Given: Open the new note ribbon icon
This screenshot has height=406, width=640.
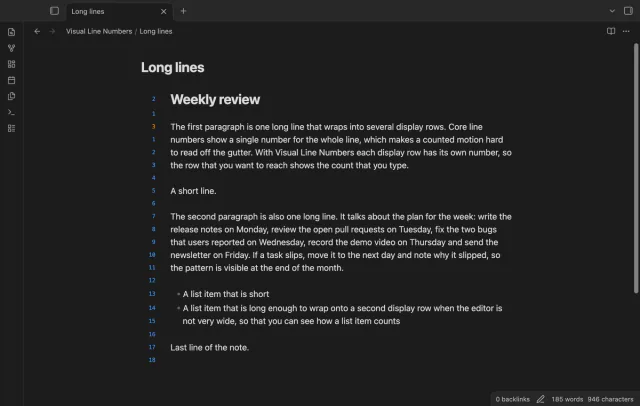Looking at the screenshot, I should click(x=11, y=32).
